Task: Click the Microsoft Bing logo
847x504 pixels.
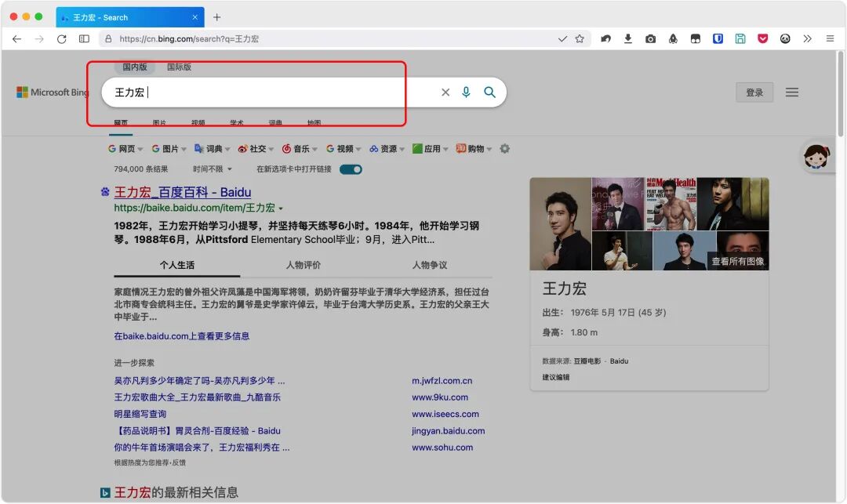Action: [x=53, y=92]
